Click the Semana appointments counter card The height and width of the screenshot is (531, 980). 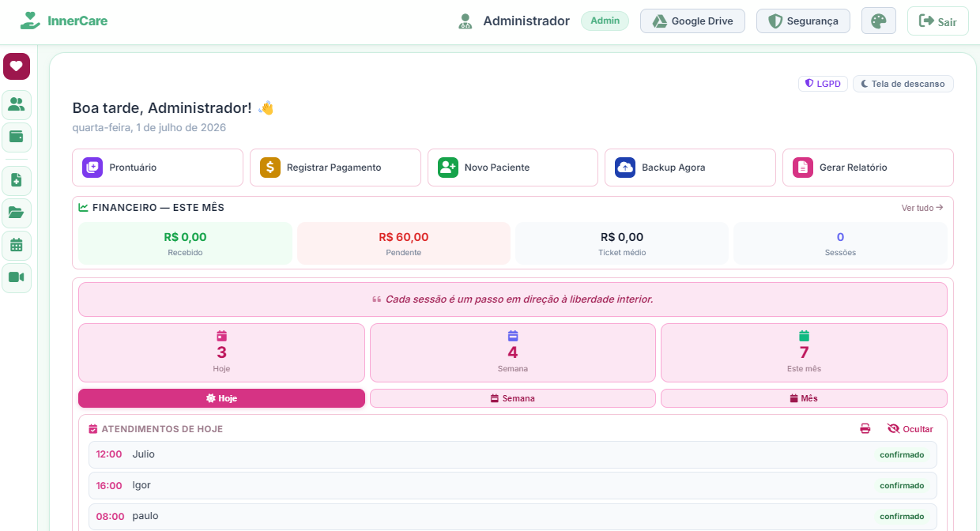click(x=513, y=352)
